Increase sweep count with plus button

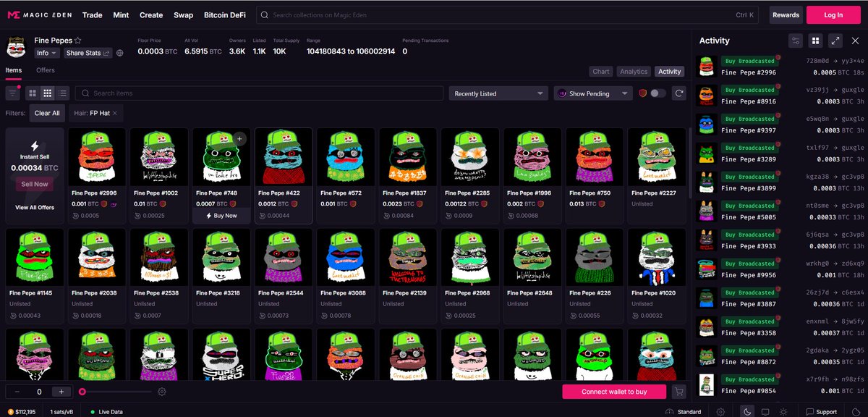pyautogui.click(x=62, y=392)
